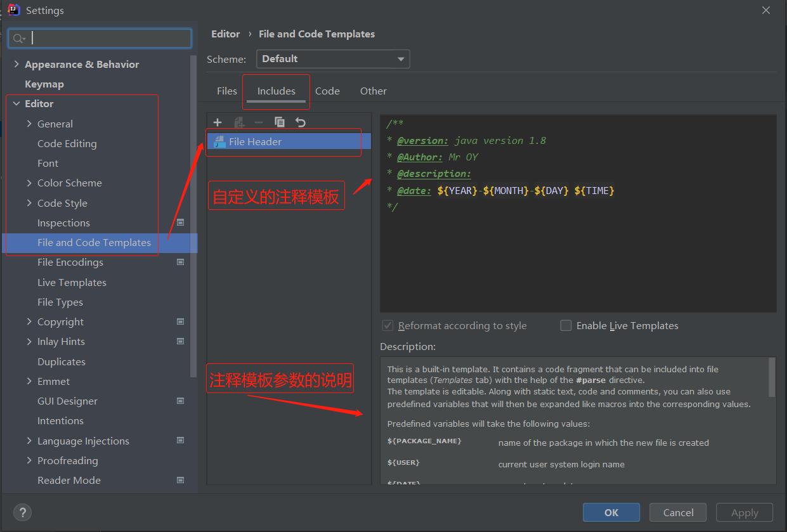
Task: Switch to the Files tab
Action: (226, 91)
